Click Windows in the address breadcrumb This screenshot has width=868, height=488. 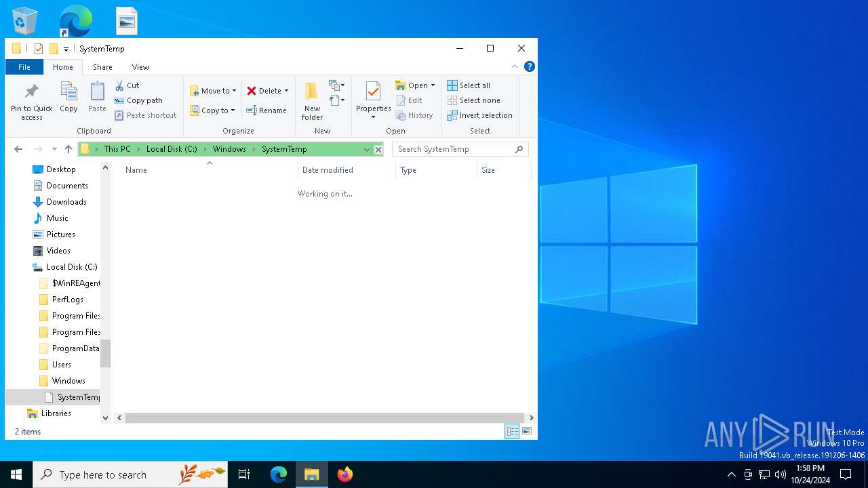coord(229,149)
